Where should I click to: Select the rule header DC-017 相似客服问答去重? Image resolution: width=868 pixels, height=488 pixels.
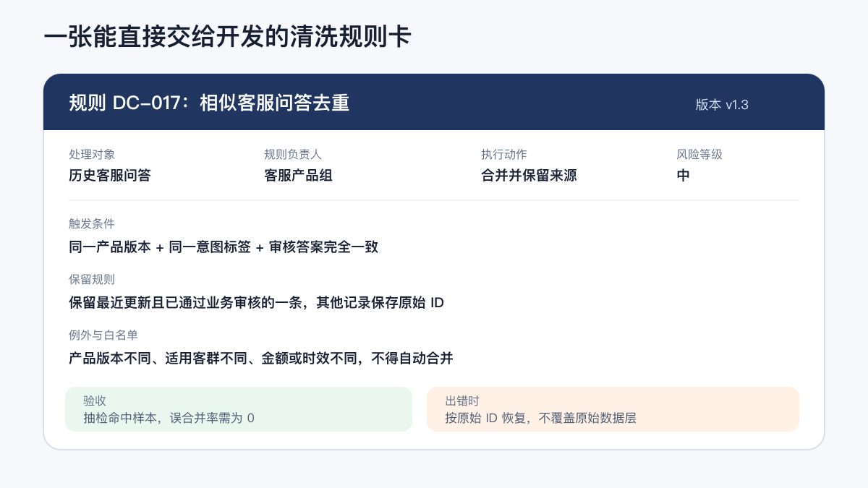point(209,103)
